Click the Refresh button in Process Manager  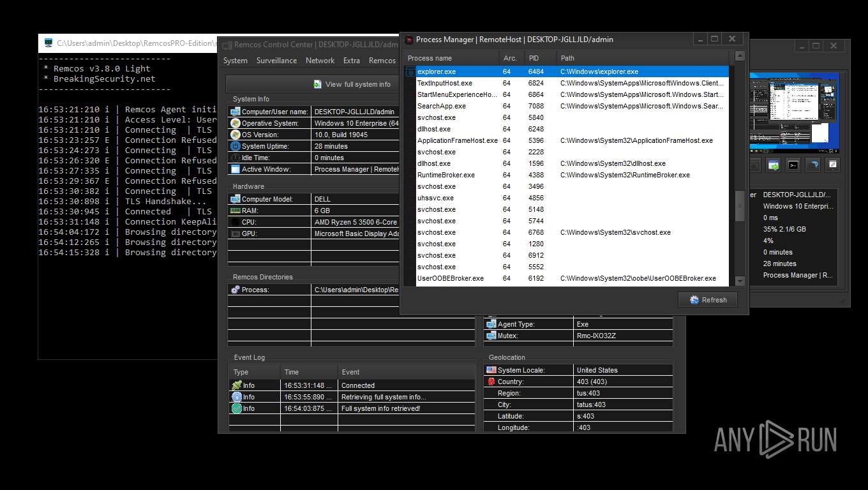[708, 300]
